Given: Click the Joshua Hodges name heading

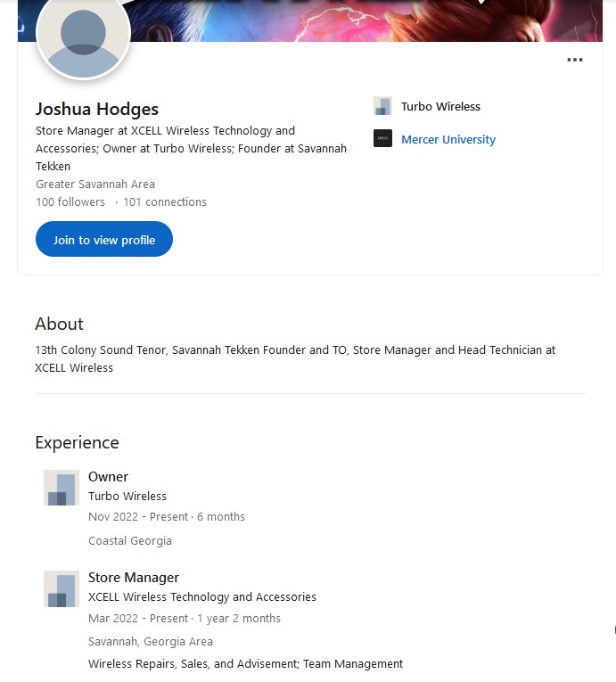Looking at the screenshot, I should (x=97, y=109).
